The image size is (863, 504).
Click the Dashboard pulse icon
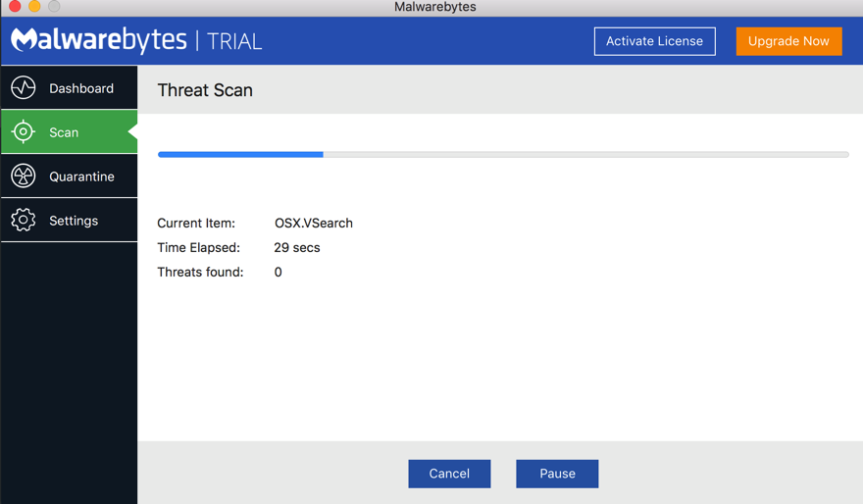(x=24, y=88)
